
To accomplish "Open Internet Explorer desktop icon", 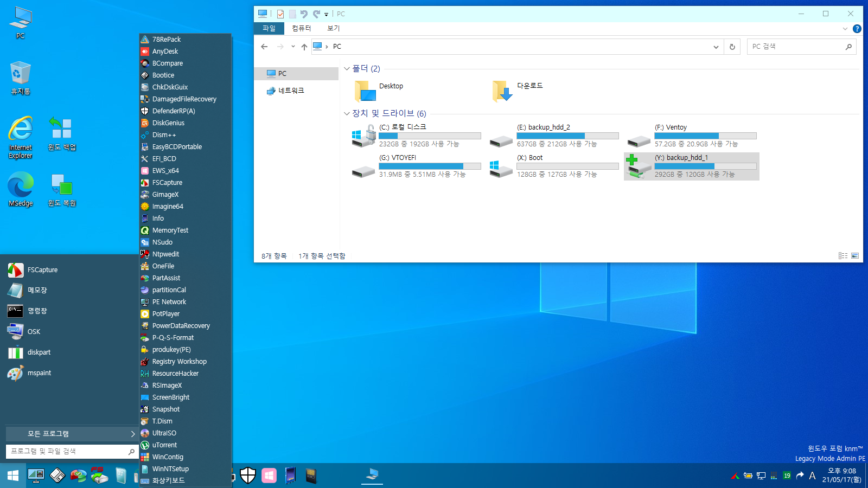I will coord(21,137).
